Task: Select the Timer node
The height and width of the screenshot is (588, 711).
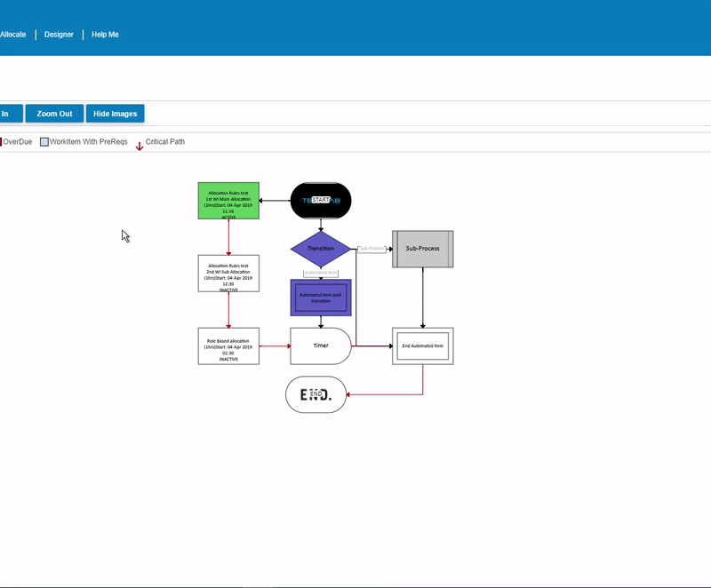Action: click(321, 346)
